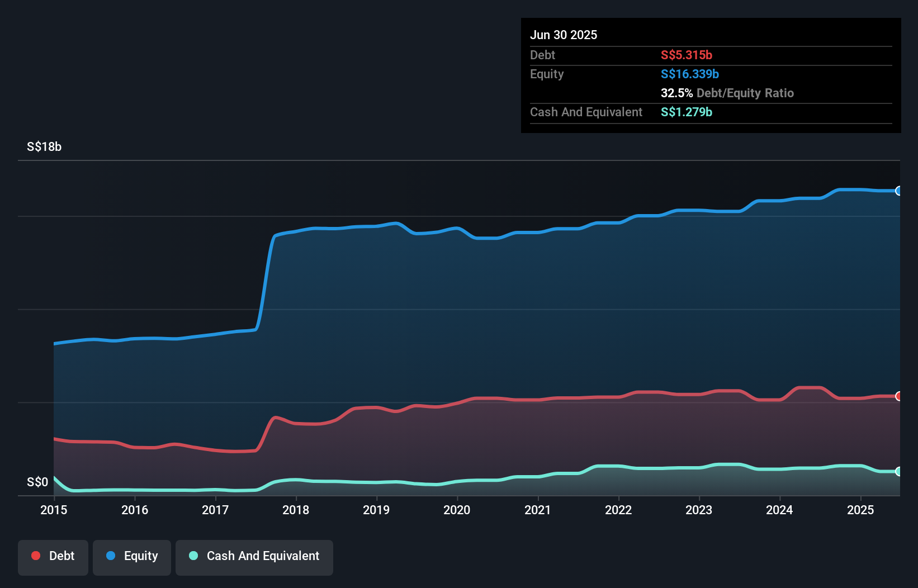The height and width of the screenshot is (588, 918).
Task: Click the Jun 30 2025 tooltip date
Action: pyautogui.click(x=564, y=35)
